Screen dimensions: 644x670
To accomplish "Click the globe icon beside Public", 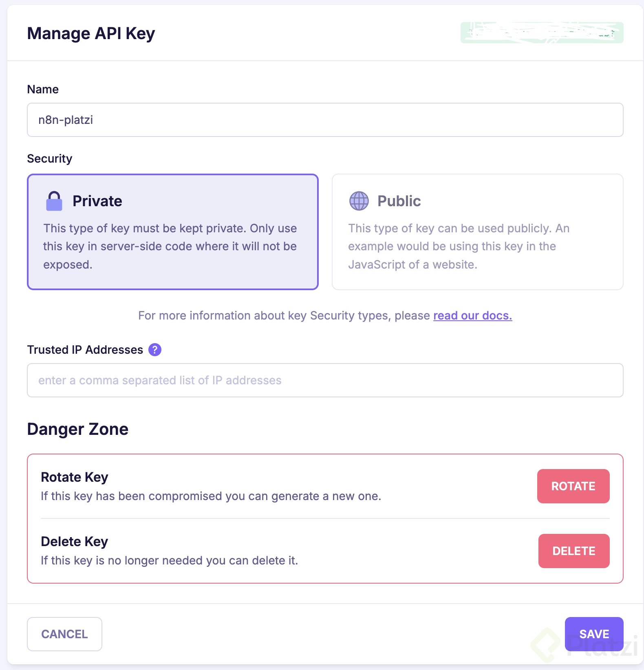I will (359, 201).
